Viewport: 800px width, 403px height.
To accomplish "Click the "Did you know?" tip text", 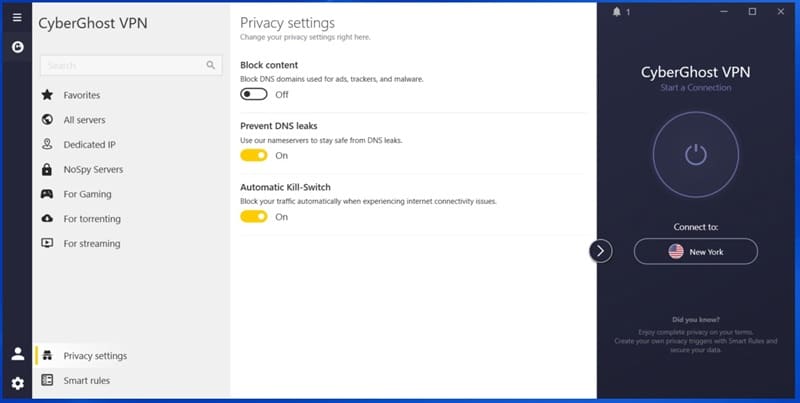I will coord(695,320).
